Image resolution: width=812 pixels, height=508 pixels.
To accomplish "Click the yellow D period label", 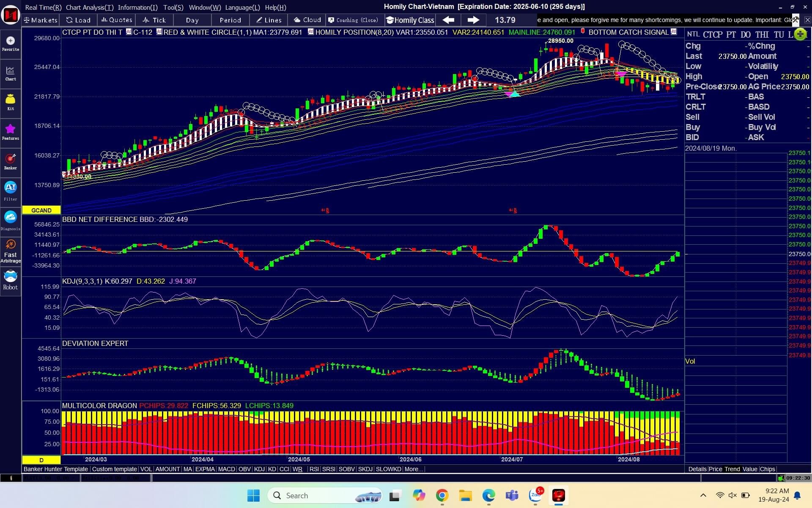I will pyautogui.click(x=41, y=460).
